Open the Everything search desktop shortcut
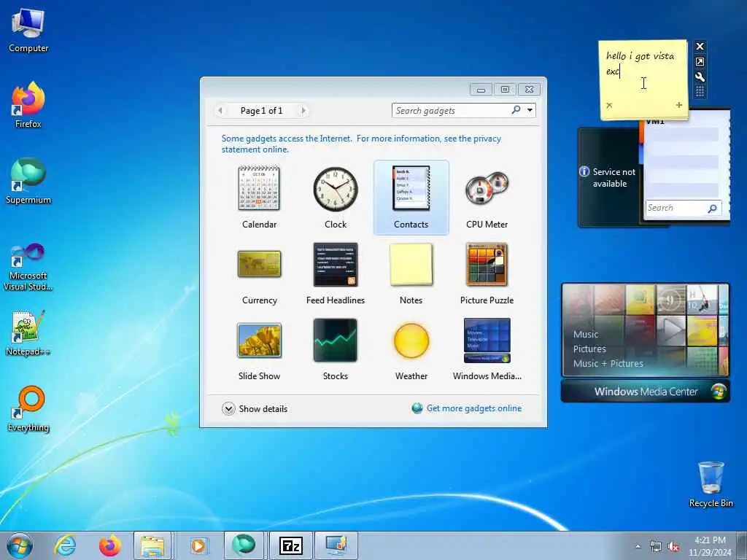This screenshot has width=747, height=560. point(28,408)
